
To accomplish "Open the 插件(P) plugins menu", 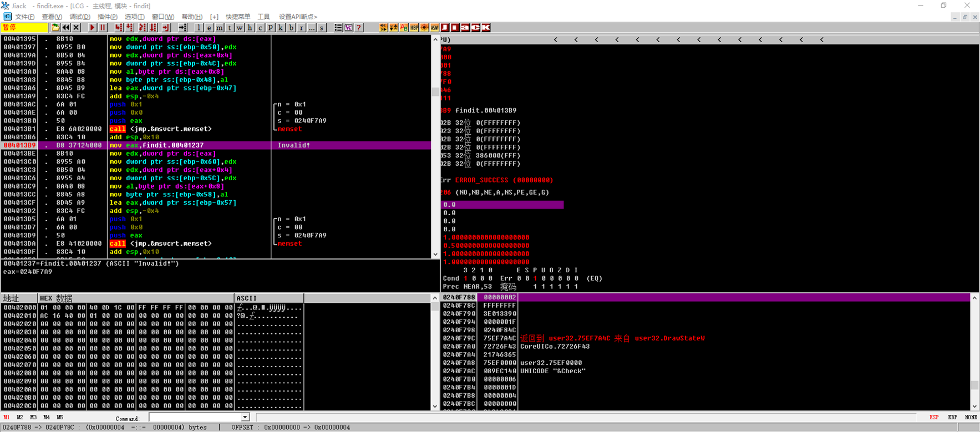I will point(107,17).
